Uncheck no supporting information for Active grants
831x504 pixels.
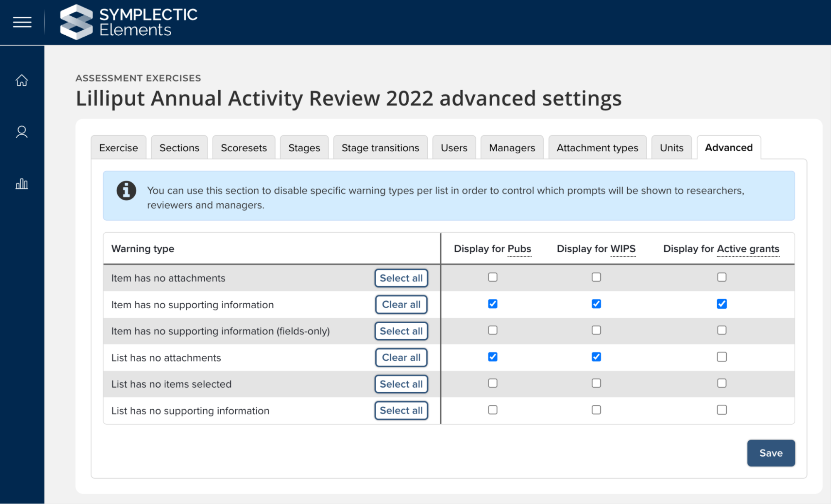pos(722,304)
